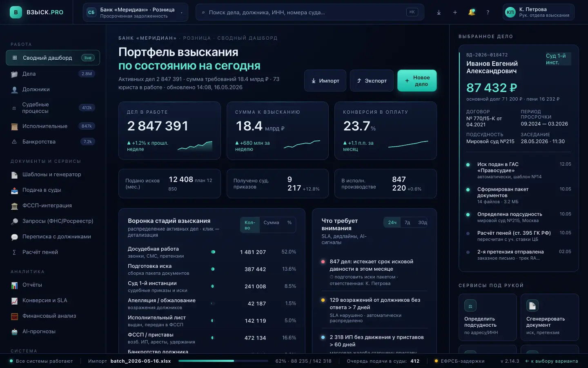Viewport: 588px width, 368px height.
Task: Open Финансовый анализ icon
Action: click(15, 316)
